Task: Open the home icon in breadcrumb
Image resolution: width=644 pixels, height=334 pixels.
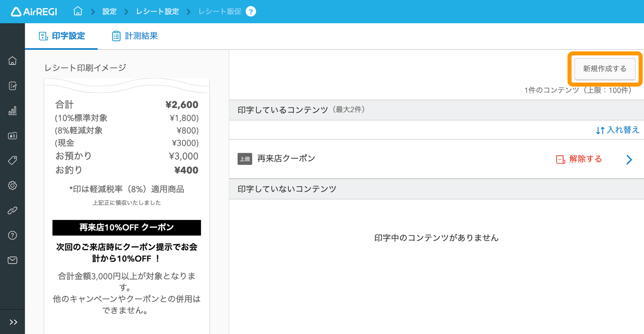Action: pyautogui.click(x=78, y=11)
